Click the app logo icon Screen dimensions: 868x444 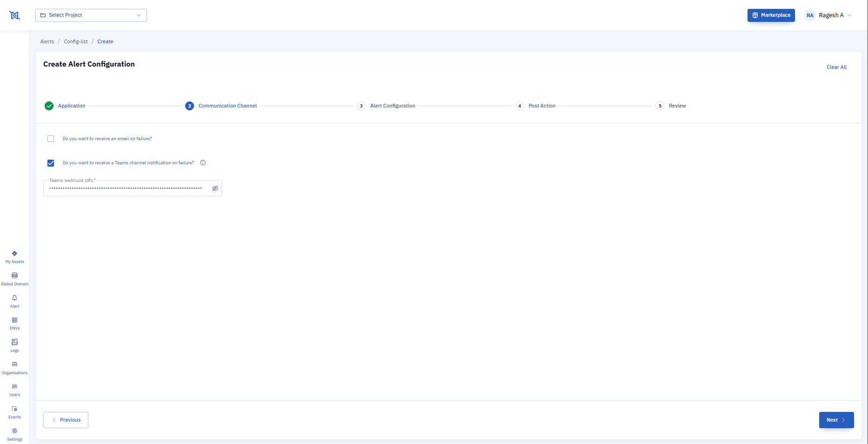point(15,15)
